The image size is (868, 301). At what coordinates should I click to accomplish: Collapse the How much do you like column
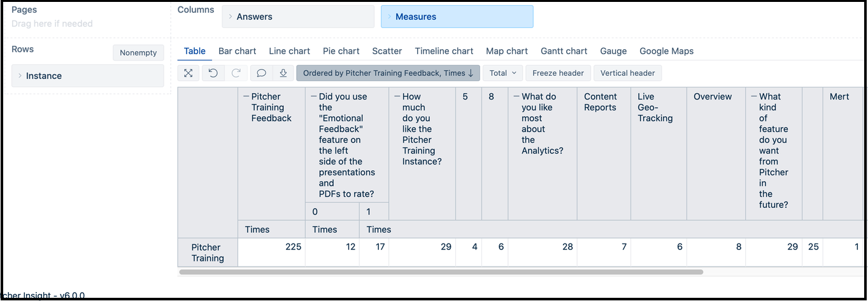click(x=397, y=97)
